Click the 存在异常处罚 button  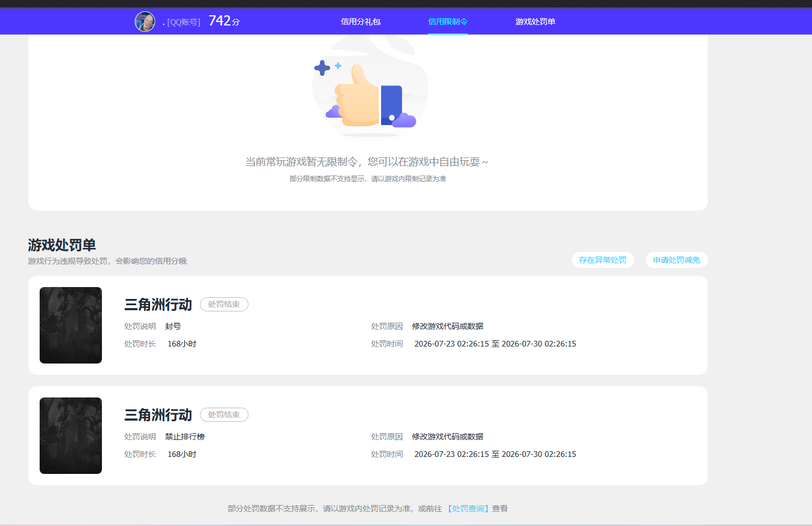pos(603,260)
